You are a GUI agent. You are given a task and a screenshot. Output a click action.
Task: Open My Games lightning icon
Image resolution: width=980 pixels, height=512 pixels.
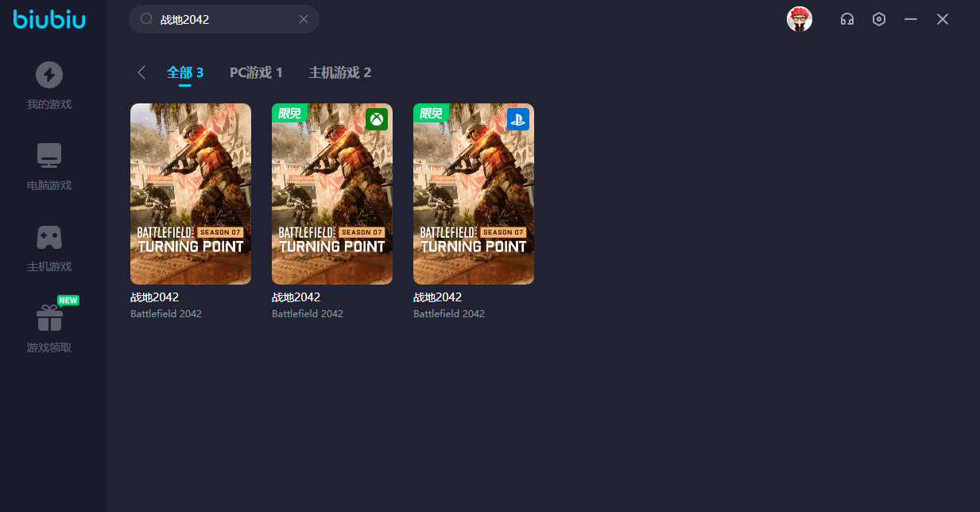(x=49, y=76)
